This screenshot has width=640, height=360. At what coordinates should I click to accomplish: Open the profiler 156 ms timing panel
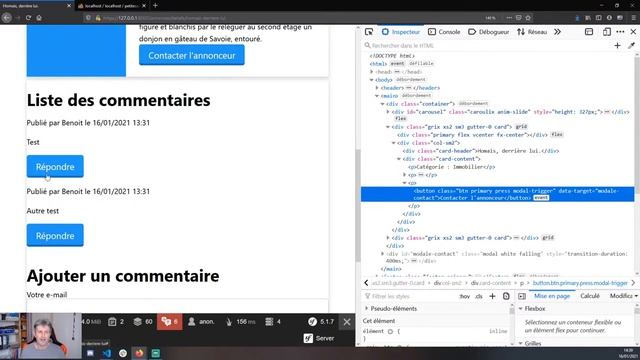click(x=240, y=322)
